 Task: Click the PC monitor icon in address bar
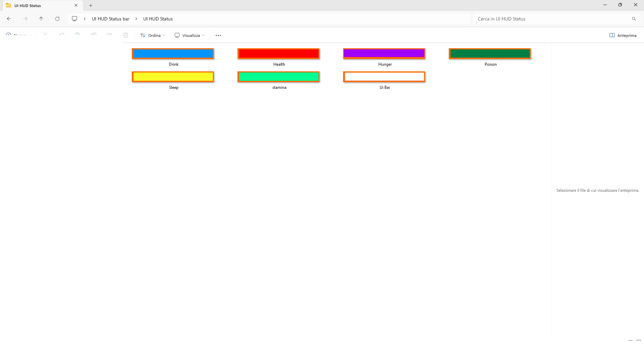[74, 19]
